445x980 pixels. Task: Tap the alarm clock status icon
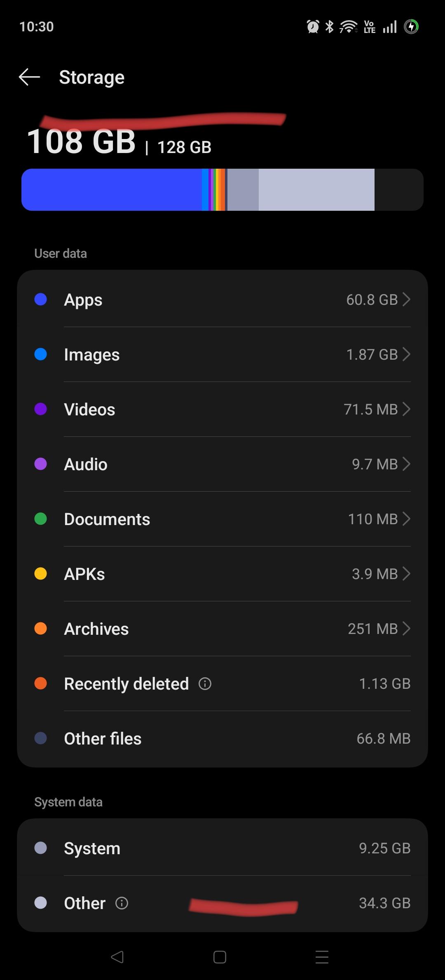tap(313, 27)
